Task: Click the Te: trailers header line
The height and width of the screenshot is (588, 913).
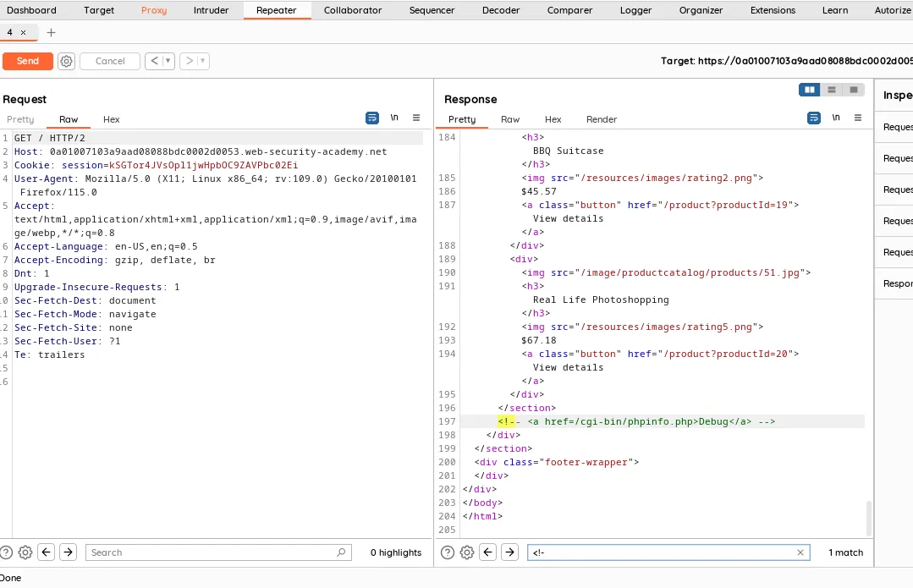Action: [49, 354]
